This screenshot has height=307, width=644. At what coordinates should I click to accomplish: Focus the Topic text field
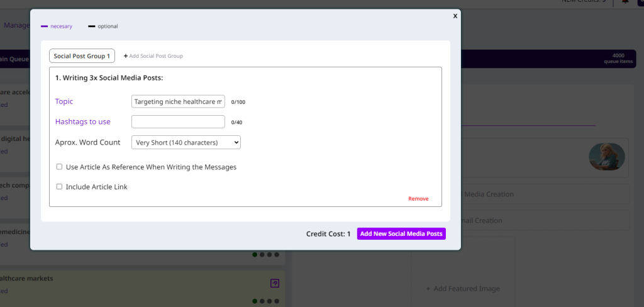[x=178, y=101]
